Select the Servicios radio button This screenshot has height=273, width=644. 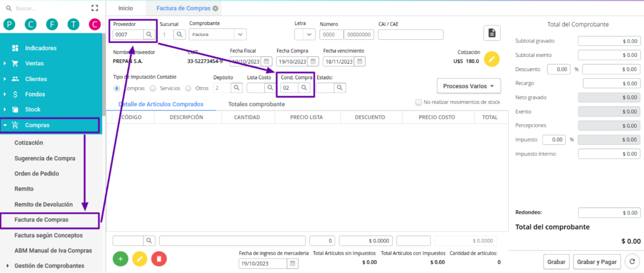[153, 88]
